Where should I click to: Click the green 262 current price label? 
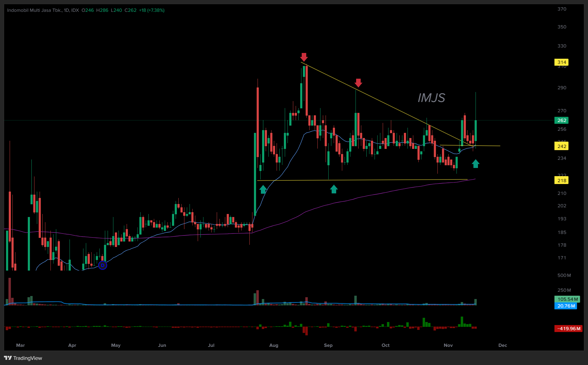pos(561,120)
